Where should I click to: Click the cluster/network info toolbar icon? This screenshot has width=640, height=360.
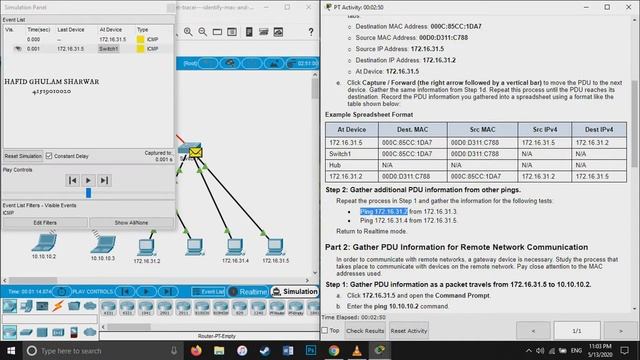point(264,32)
